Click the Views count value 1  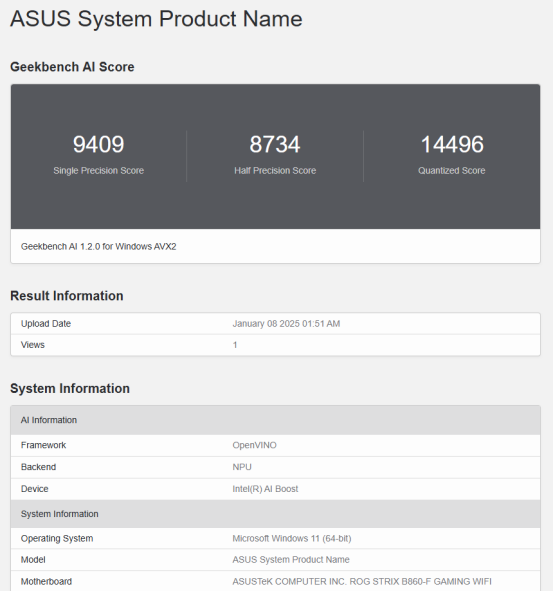tap(235, 345)
